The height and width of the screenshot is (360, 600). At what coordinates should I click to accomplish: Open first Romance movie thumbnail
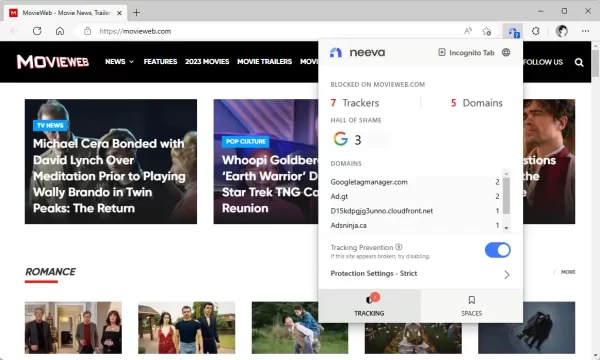point(73,327)
